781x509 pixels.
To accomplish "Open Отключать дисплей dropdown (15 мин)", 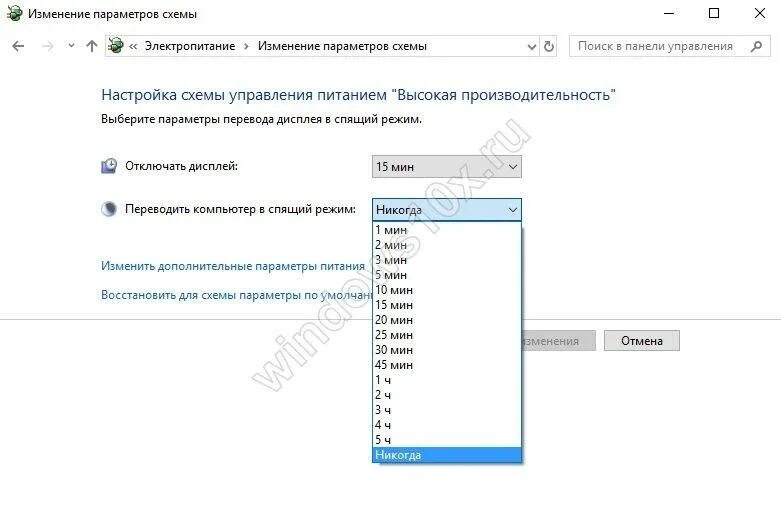I will pos(447,167).
